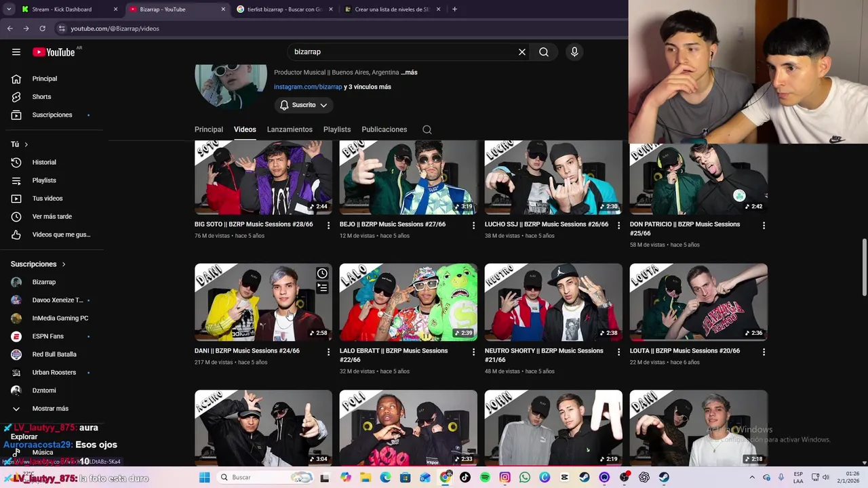This screenshot has width=868, height=488.
Task: Expand channel description with ...más
Action: point(410,73)
